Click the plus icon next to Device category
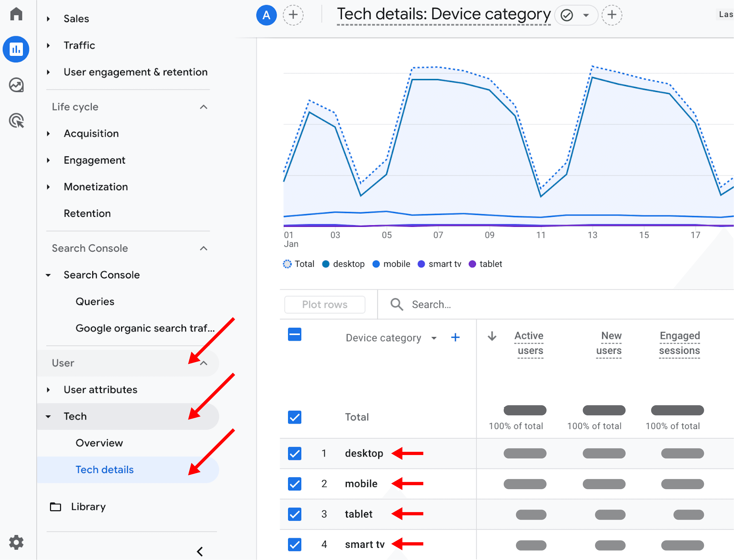 [456, 337]
